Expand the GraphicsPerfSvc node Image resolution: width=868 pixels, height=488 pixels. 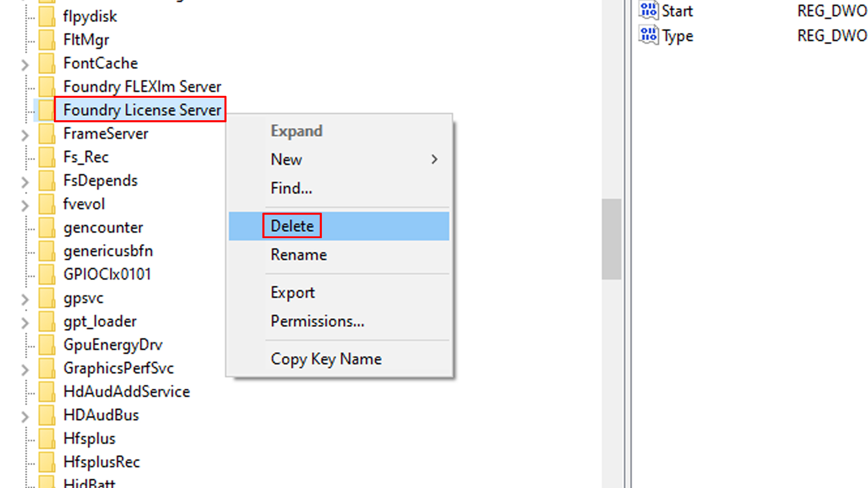pos(25,370)
